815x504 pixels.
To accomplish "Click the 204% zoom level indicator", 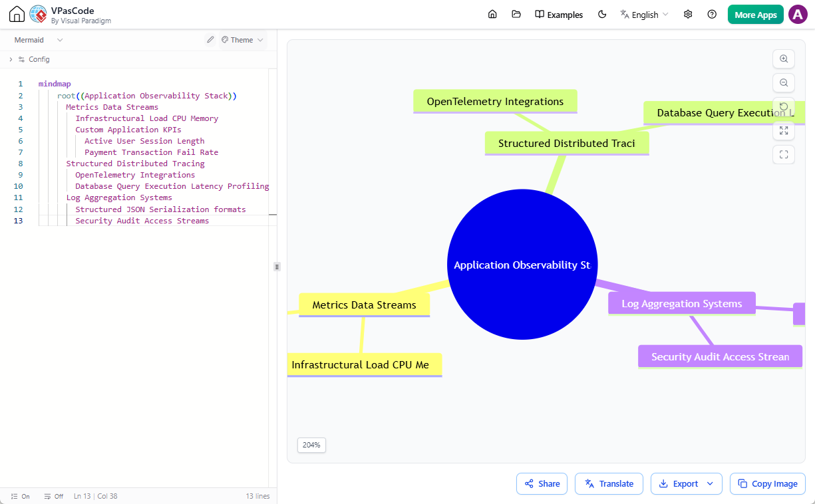I will [311, 445].
